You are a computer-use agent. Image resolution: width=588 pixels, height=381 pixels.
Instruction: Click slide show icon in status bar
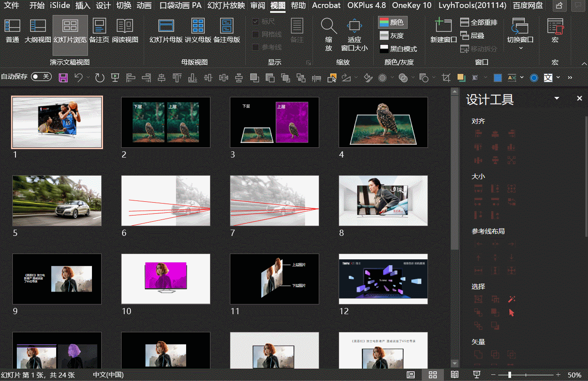click(x=477, y=375)
